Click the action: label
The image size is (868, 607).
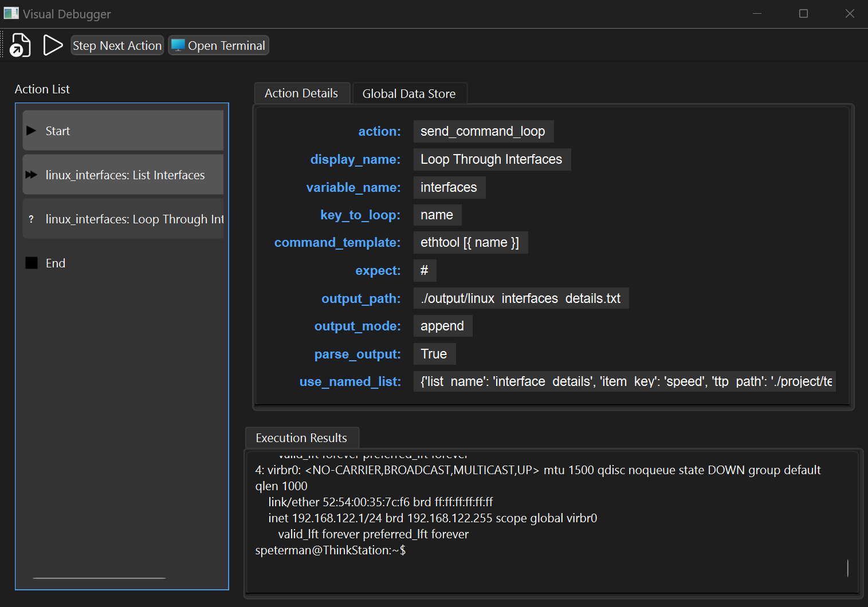tap(379, 131)
